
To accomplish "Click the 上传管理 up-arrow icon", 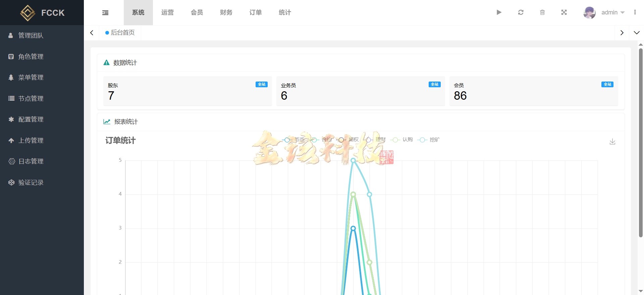I will coord(11,141).
